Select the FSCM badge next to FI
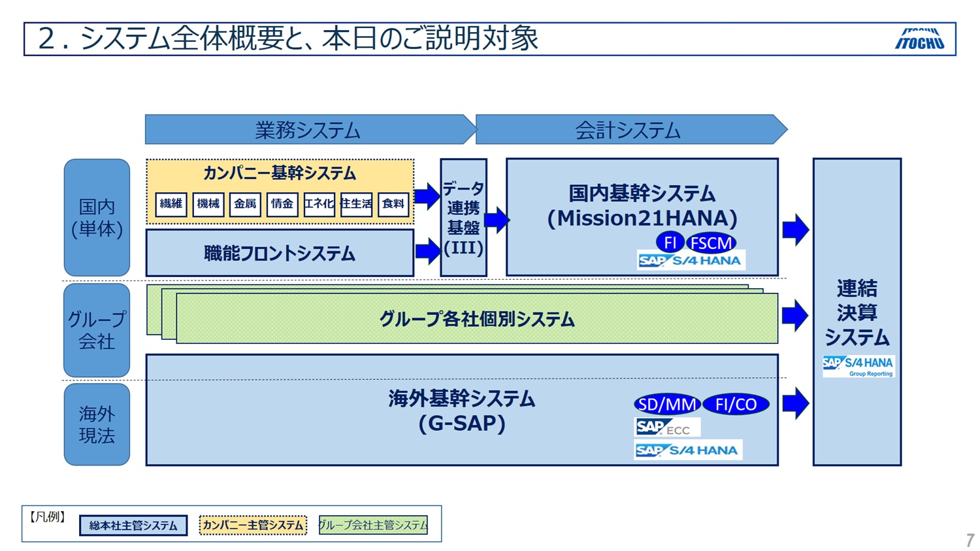This screenshot has height=551, width=980. 711,242
